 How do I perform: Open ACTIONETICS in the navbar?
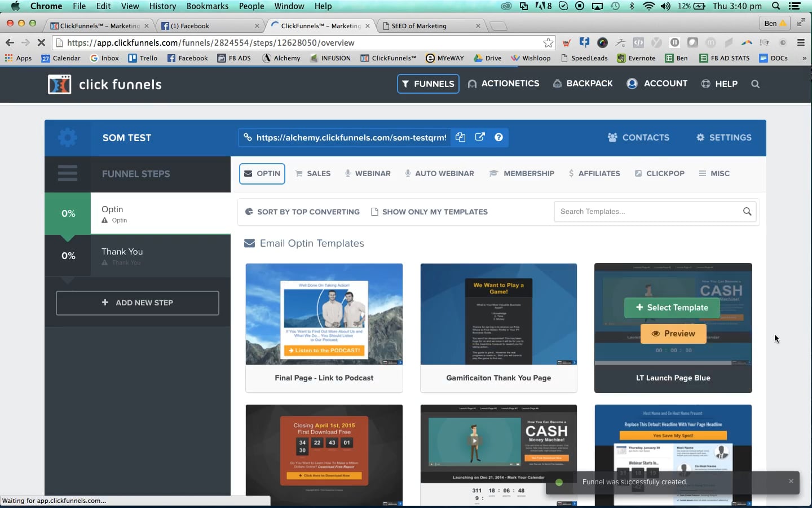pyautogui.click(x=504, y=84)
